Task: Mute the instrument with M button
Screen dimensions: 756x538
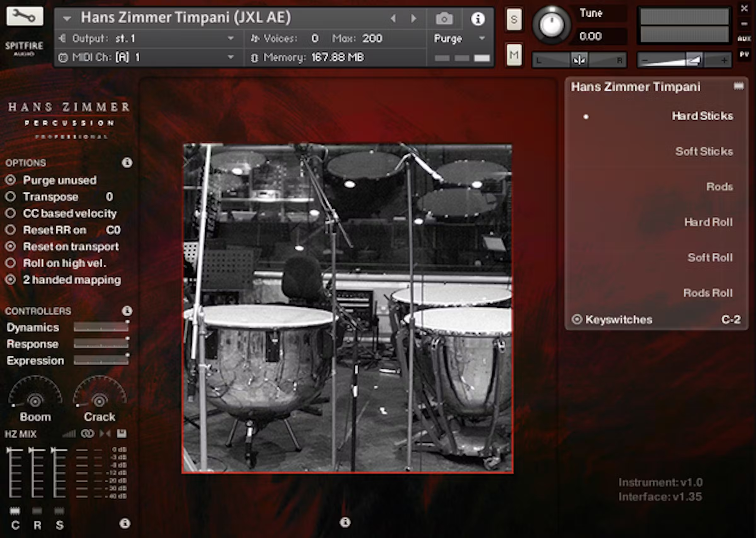Action: point(514,55)
